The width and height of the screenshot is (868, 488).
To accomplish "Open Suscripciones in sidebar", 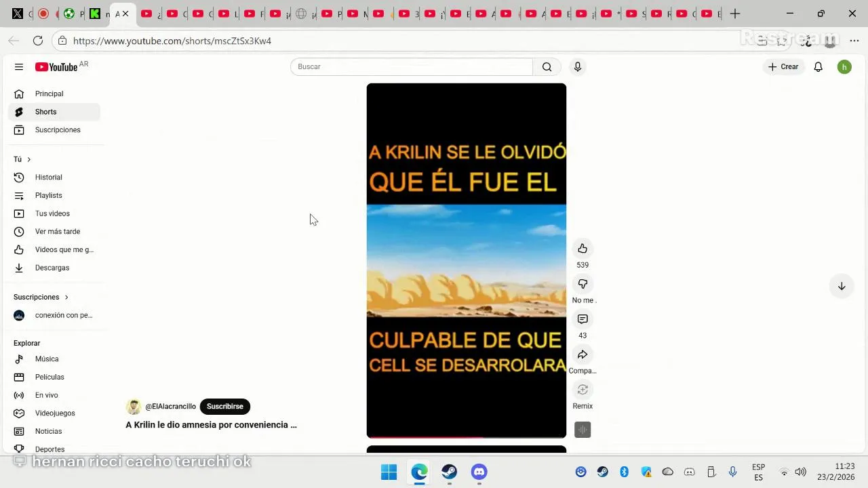I will coord(54,130).
